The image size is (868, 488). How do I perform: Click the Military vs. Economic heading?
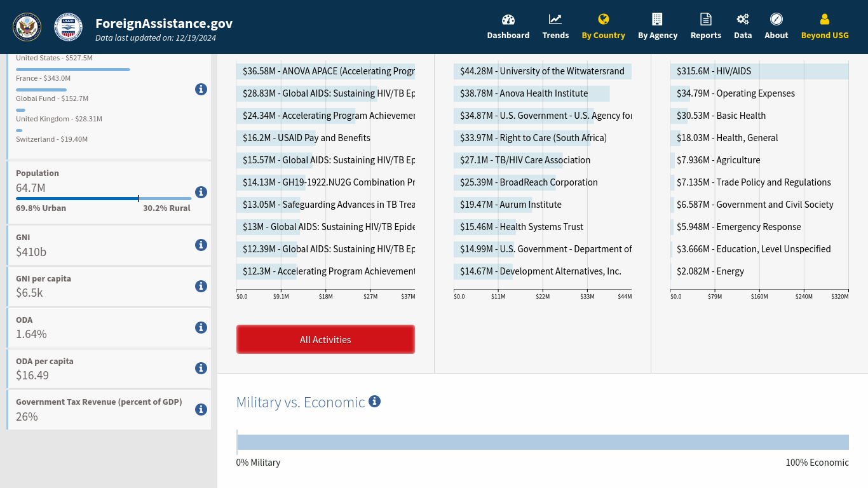(x=301, y=402)
